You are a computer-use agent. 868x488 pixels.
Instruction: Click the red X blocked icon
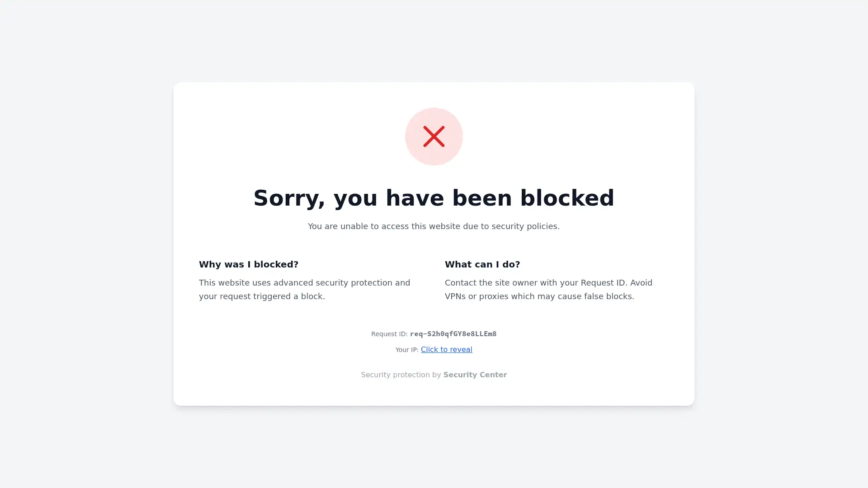pos(434,136)
